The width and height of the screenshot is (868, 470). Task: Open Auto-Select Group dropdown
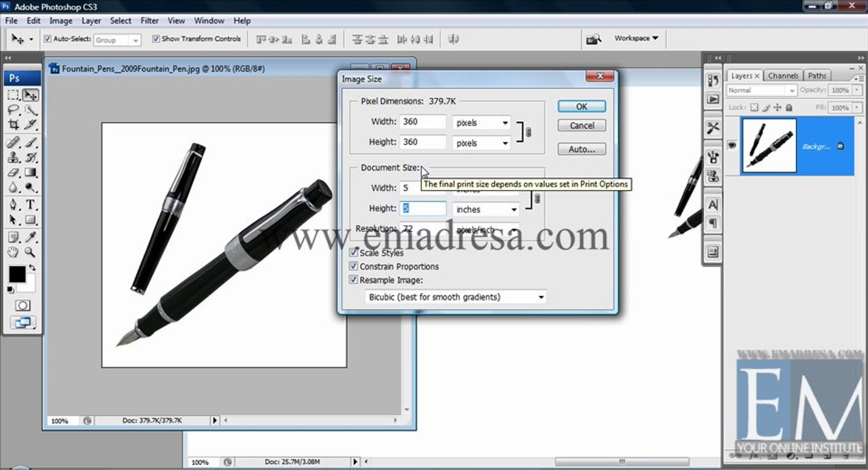118,40
